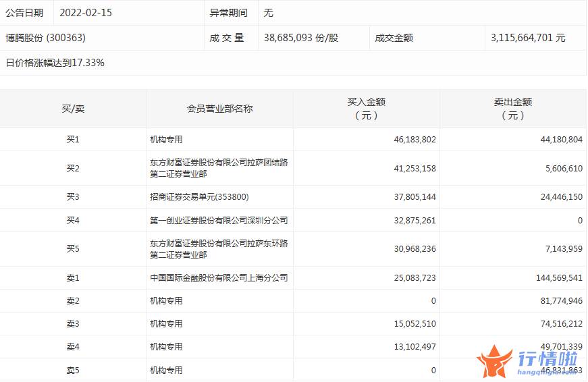The image size is (588, 382).
Task: Click the 异常期间 label
Action: pyautogui.click(x=229, y=13)
